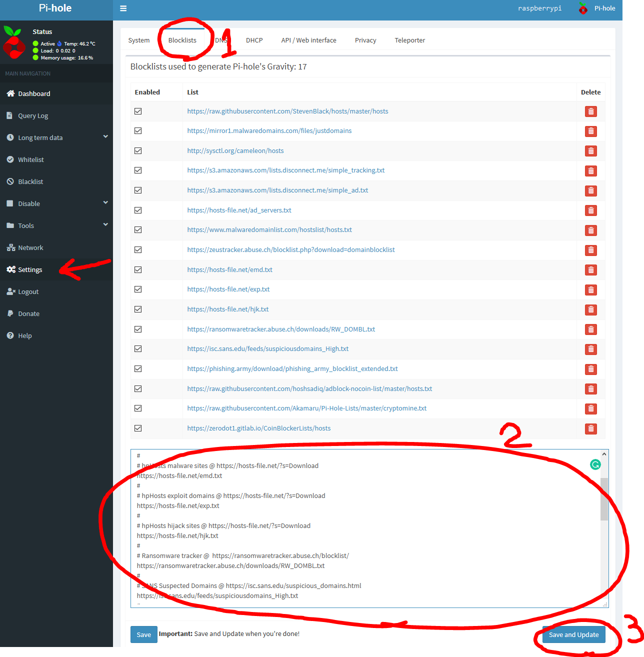644x657 pixels.
Task: Go to the Whitelist page
Action: 56,159
